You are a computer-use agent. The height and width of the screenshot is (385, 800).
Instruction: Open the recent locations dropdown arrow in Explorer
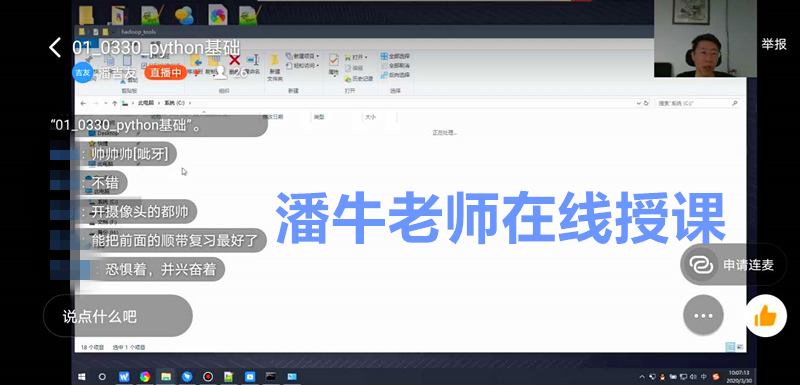106,103
